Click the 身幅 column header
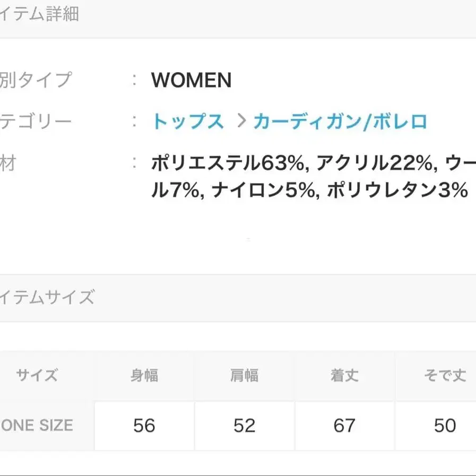The height and width of the screenshot is (476, 476). pos(144,376)
